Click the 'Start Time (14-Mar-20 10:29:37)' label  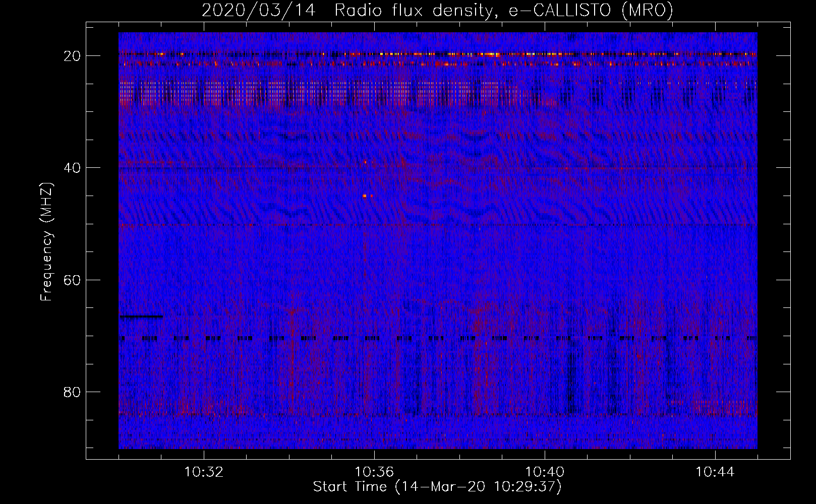coord(437,487)
